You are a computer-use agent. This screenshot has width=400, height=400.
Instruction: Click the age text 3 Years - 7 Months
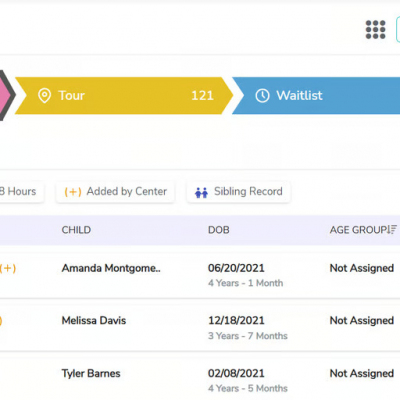tap(248, 336)
